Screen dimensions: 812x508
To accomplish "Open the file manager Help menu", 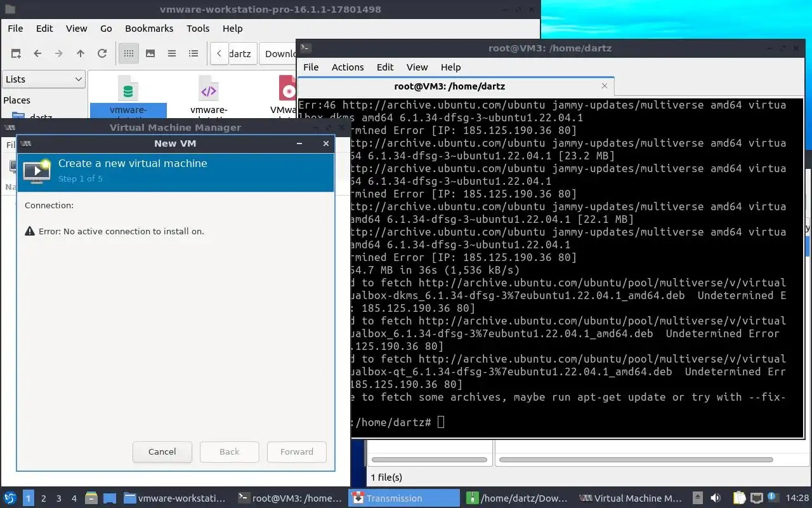I will [x=232, y=28].
